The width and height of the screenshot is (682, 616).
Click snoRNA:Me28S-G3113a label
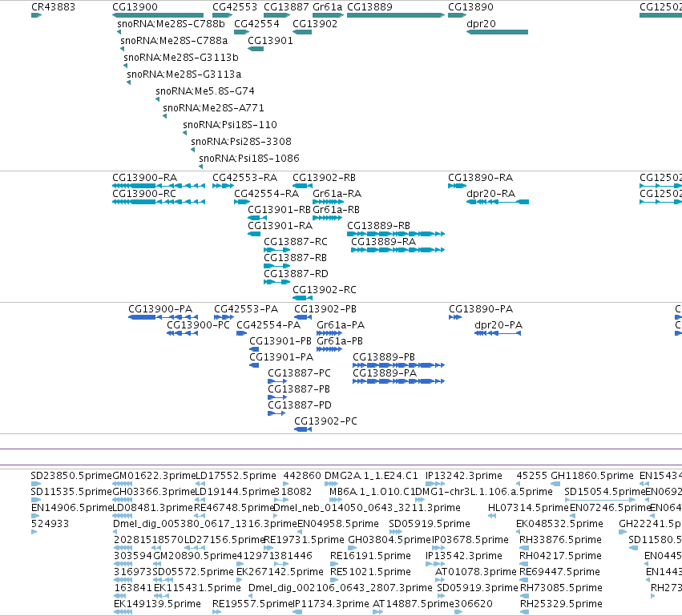[184, 74]
